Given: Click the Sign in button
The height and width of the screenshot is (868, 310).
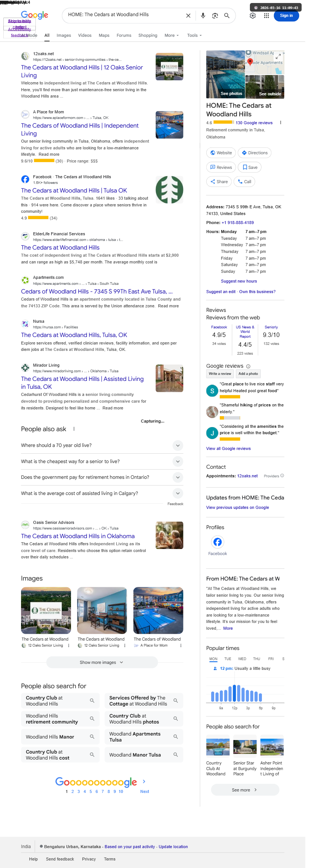Looking at the screenshot, I should pos(286,16).
